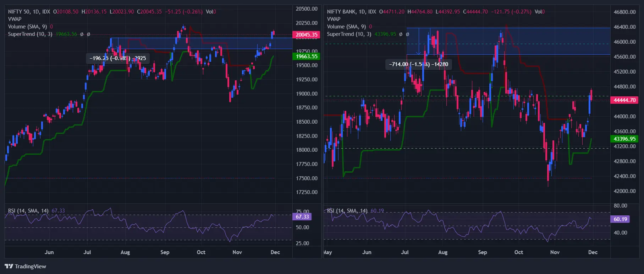Click the red 44444.70 last price label
644x274 pixels.
point(624,100)
